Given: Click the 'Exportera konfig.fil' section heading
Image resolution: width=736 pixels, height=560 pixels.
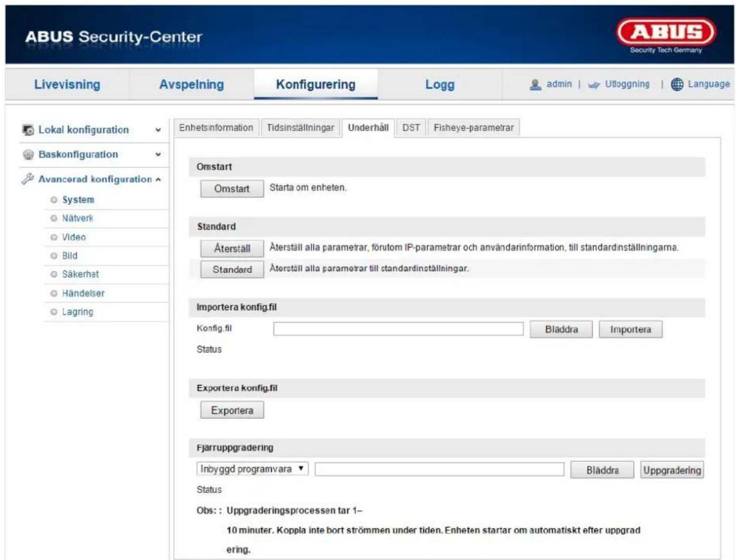Looking at the screenshot, I should [x=237, y=388].
